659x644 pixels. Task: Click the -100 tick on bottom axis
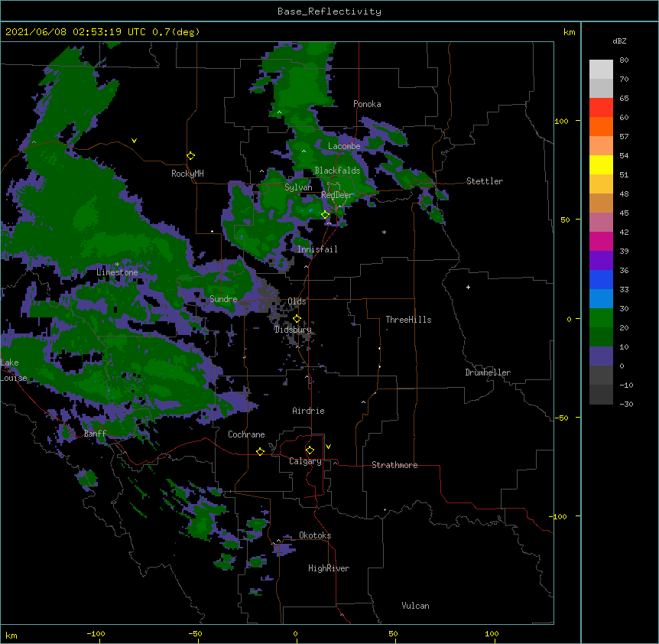coord(96,634)
